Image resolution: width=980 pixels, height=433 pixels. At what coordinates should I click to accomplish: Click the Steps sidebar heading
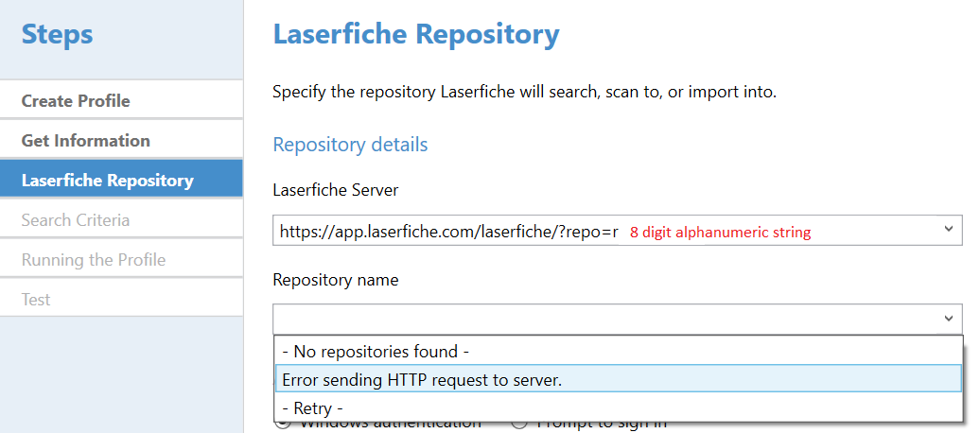point(57,34)
